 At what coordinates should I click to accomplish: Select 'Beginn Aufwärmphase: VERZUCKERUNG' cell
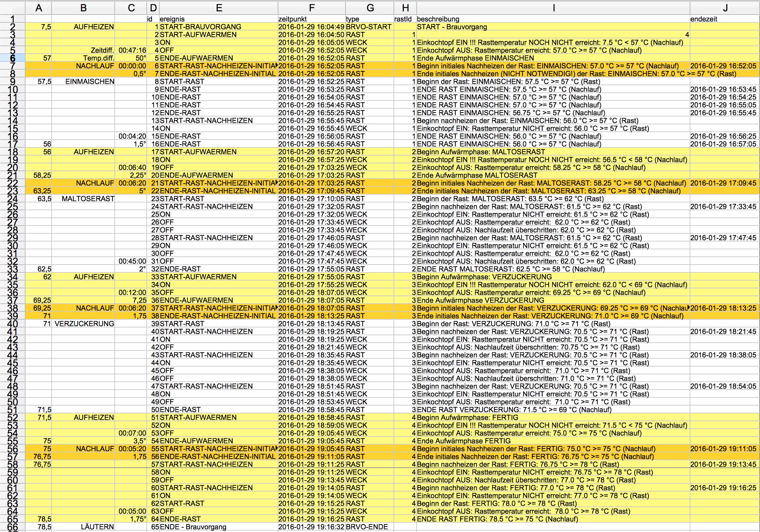[553, 277]
